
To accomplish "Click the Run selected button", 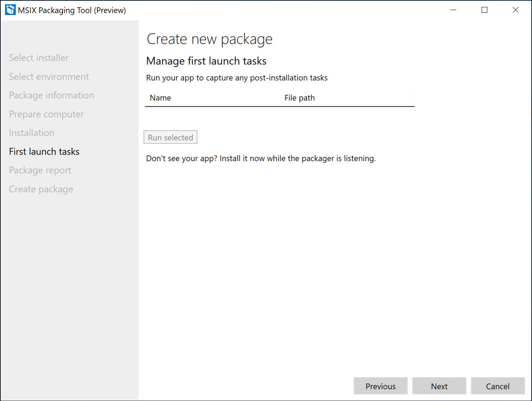I will tap(171, 137).
